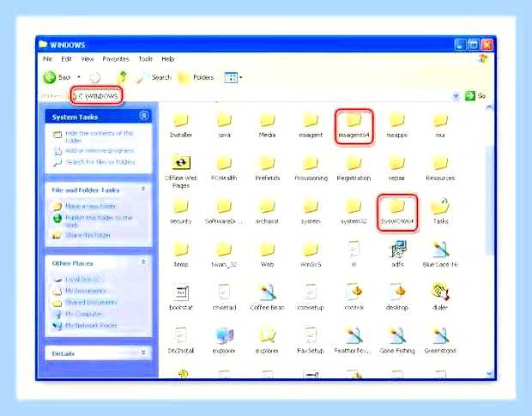Collapse the File and Folder Tasks panel
Screen dimensions: 532x416
(x=143, y=190)
